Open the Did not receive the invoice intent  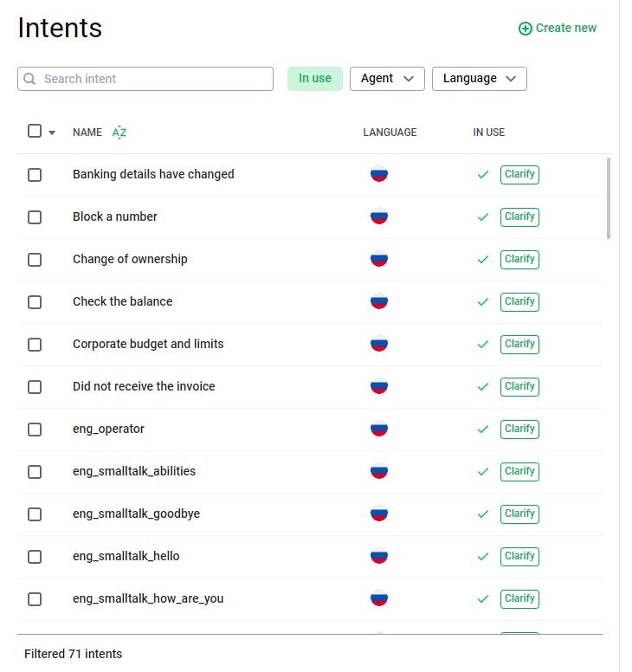tap(144, 386)
